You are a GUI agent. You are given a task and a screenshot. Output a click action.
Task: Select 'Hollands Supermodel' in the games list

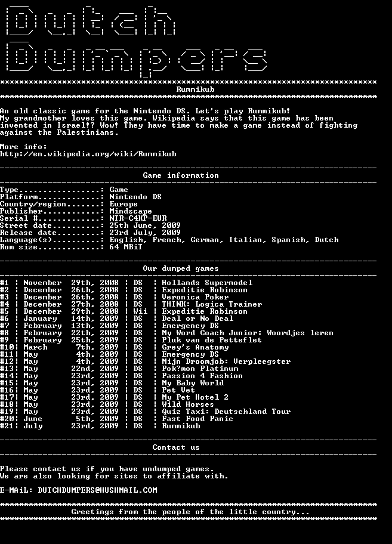(207, 283)
